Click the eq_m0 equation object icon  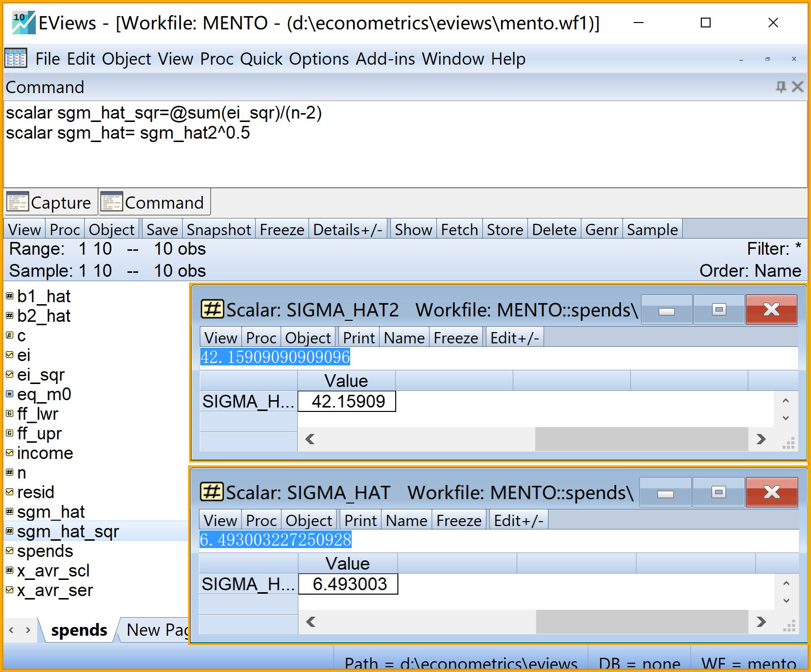tap(9, 394)
